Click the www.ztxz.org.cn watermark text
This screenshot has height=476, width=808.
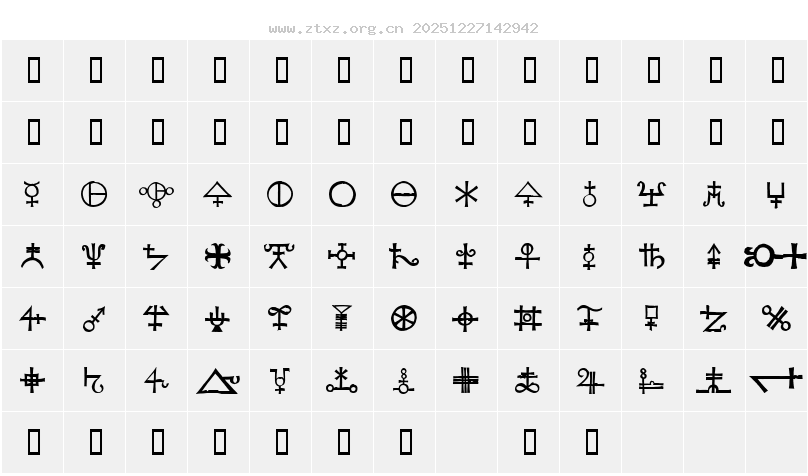(x=336, y=28)
